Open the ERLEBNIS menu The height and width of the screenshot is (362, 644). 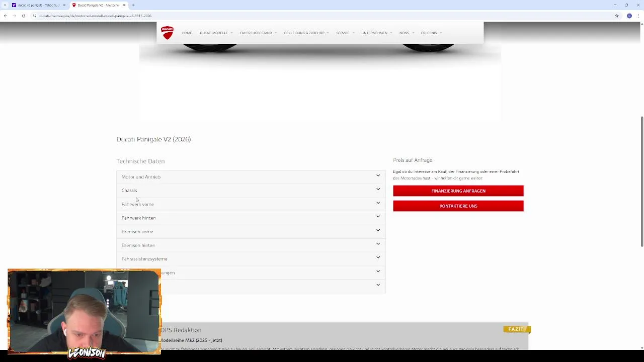tap(431, 33)
